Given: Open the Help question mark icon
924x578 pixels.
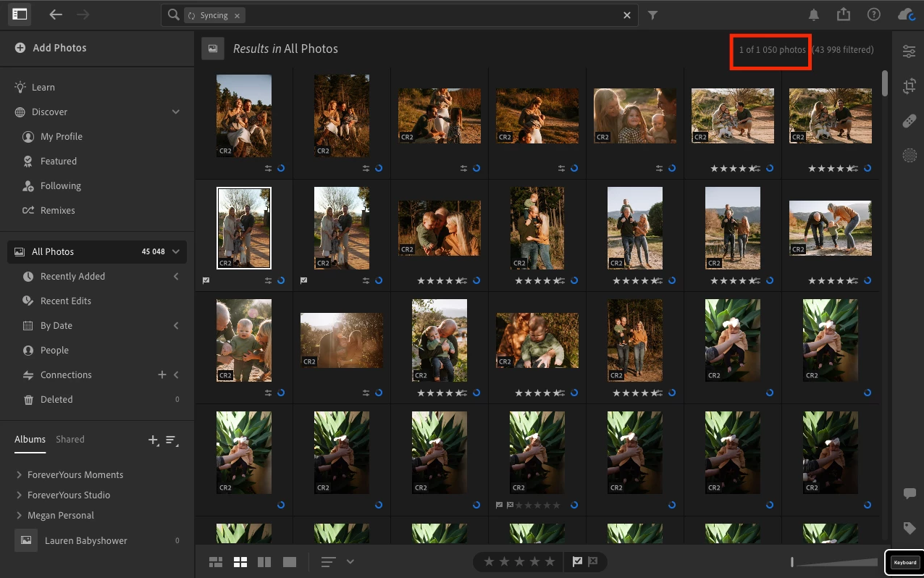Looking at the screenshot, I should tap(874, 14).
